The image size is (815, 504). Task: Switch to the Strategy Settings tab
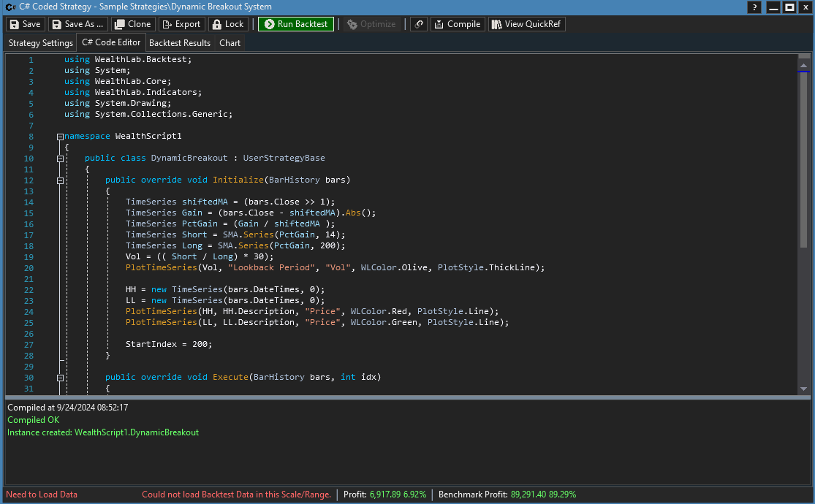(x=41, y=43)
